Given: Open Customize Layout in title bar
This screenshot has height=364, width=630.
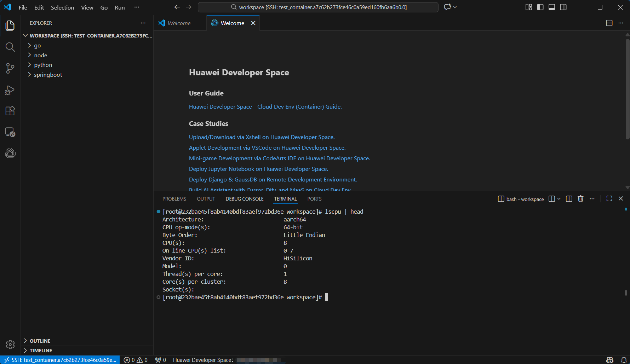Looking at the screenshot, I should click(529, 7).
